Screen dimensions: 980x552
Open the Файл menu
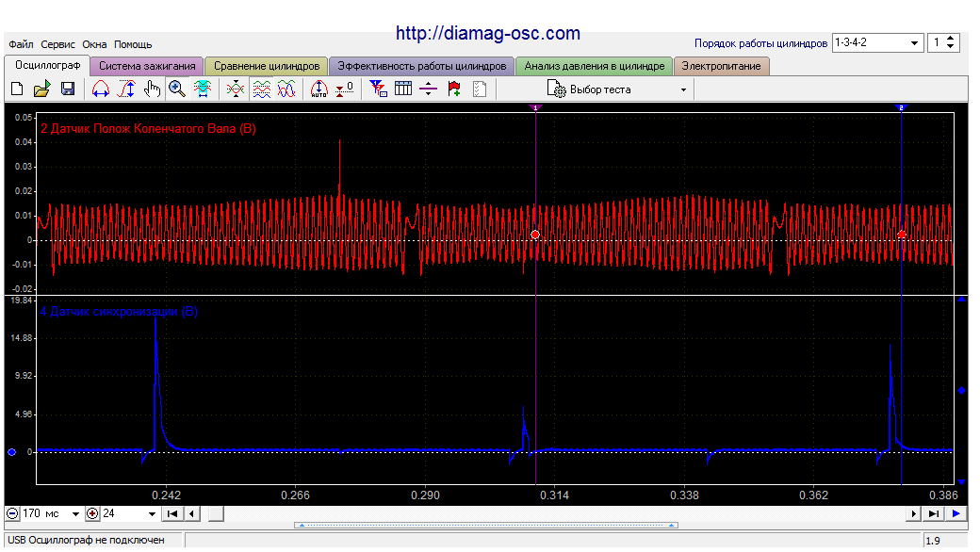pos(22,44)
